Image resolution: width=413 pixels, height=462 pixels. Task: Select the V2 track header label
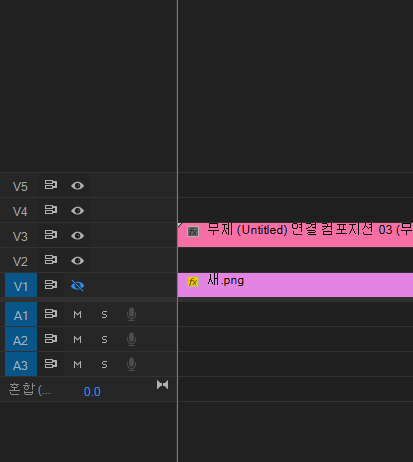(20, 261)
